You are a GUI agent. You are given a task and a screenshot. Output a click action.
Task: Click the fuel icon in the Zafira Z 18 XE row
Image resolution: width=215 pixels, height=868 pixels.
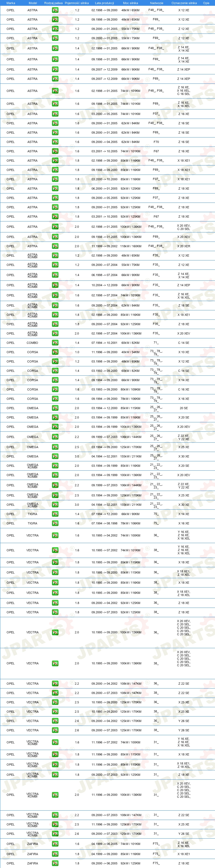point(55,863)
